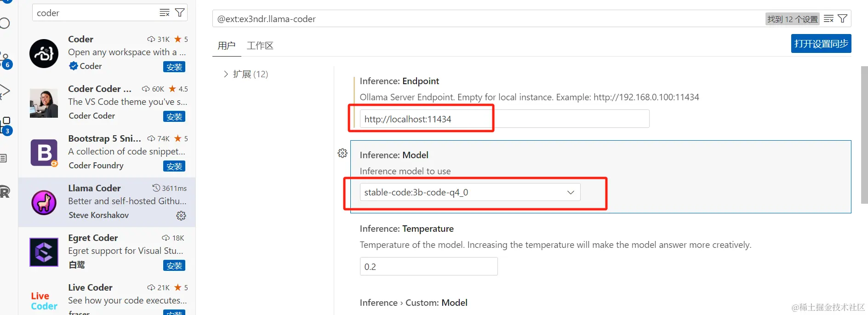
Task: Click Coder 31K download count
Action: (159, 39)
